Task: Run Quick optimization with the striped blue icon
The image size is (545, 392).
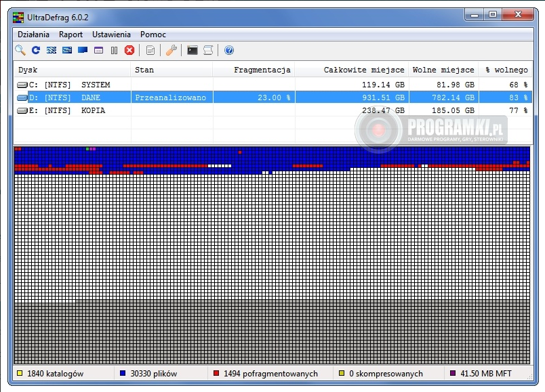Action: [67, 50]
